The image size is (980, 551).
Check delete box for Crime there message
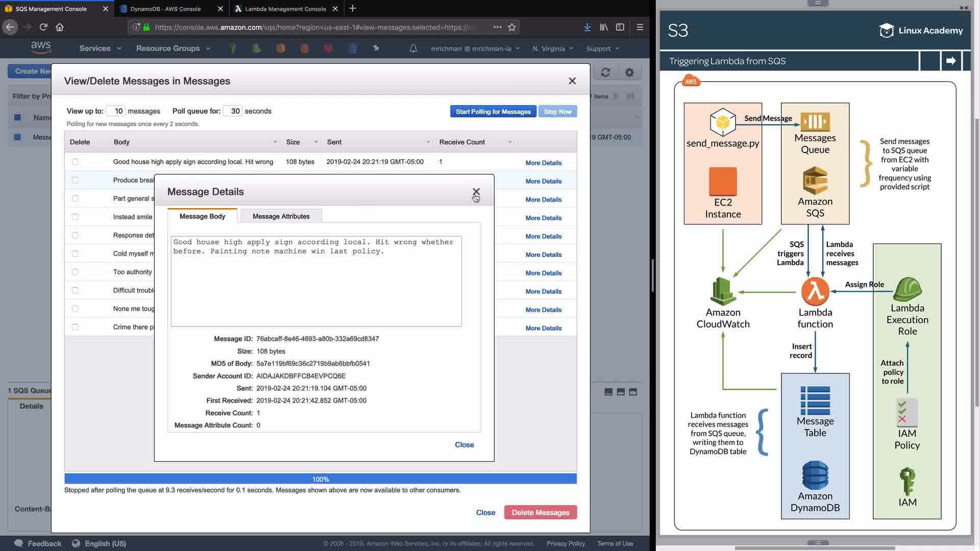coord(76,327)
